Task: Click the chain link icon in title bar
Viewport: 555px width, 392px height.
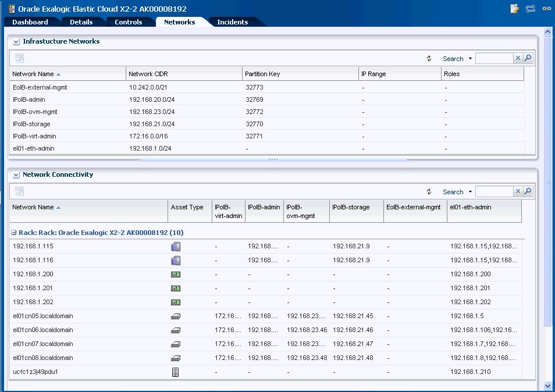Action: (x=546, y=8)
